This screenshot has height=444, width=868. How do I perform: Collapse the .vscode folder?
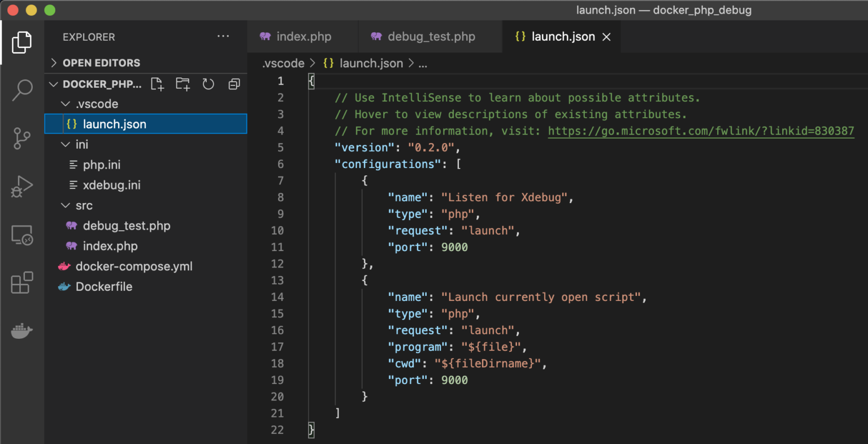pos(146,104)
